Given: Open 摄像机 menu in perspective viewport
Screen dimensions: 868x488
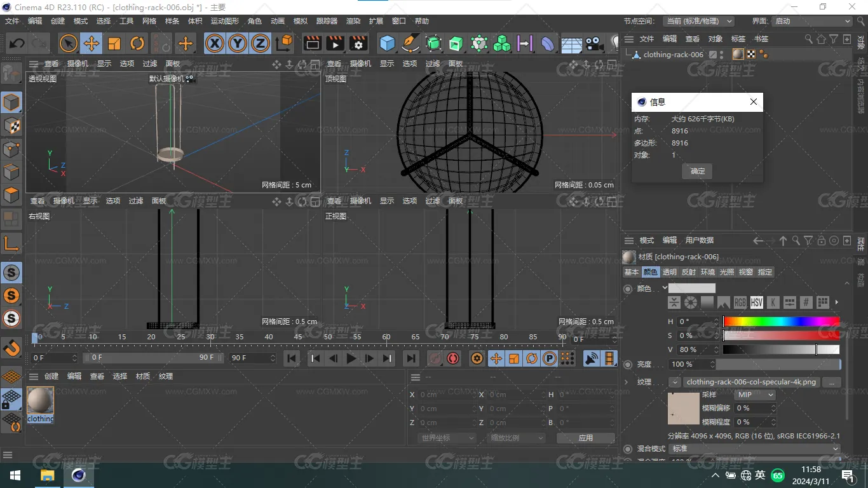Looking at the screenshot, I should tap(78, 64).
